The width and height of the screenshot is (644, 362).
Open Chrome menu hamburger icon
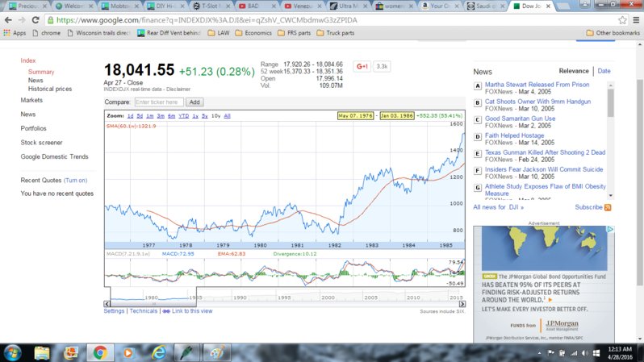pyautogui.click(x=636, y=20)
